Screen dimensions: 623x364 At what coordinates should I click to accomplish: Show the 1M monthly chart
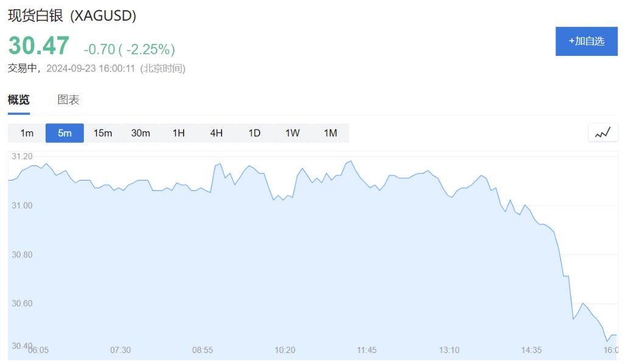(x=330, y=133)
